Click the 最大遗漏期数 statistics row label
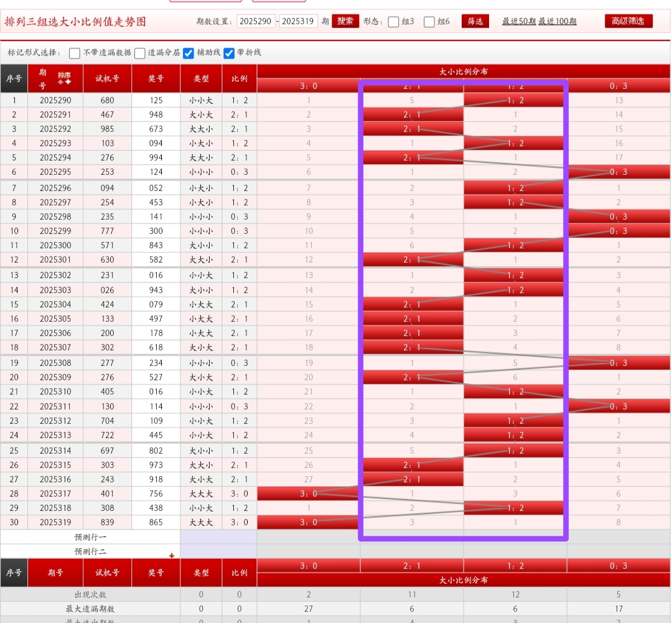672x623 pixels. [x=90, y=609]
